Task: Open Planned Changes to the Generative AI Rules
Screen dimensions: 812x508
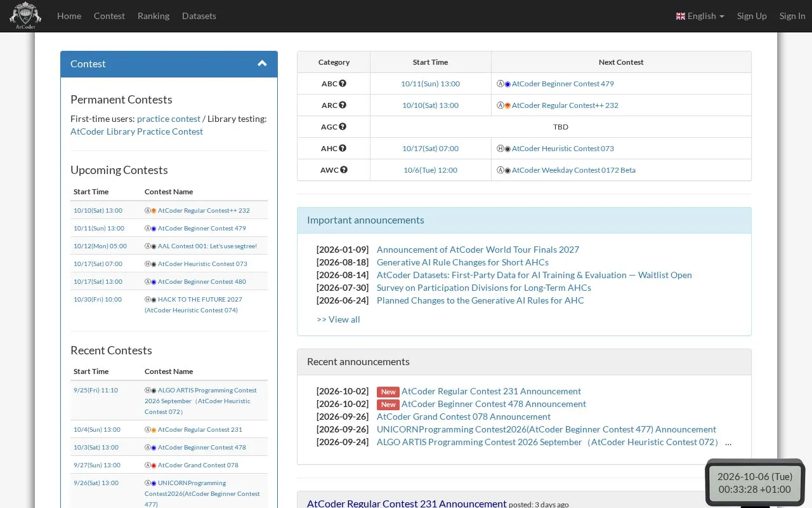Action: [x=480, y=300]
